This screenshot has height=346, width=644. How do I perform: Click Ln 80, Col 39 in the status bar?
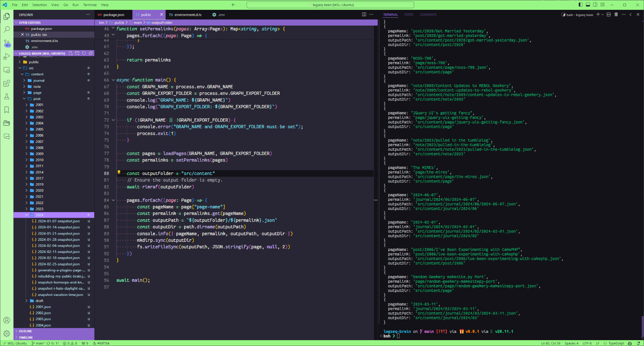pos(551,343)
